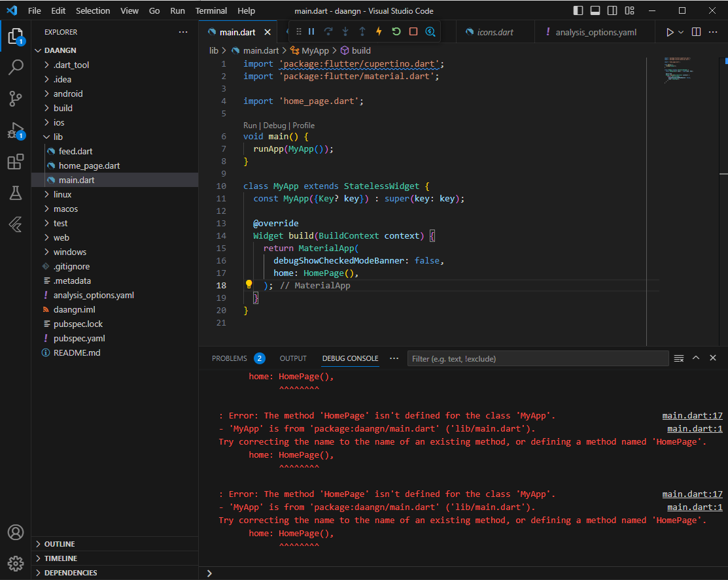Open editor More Actions menu
The image size is (728, 580).
(x=713, y=32)
